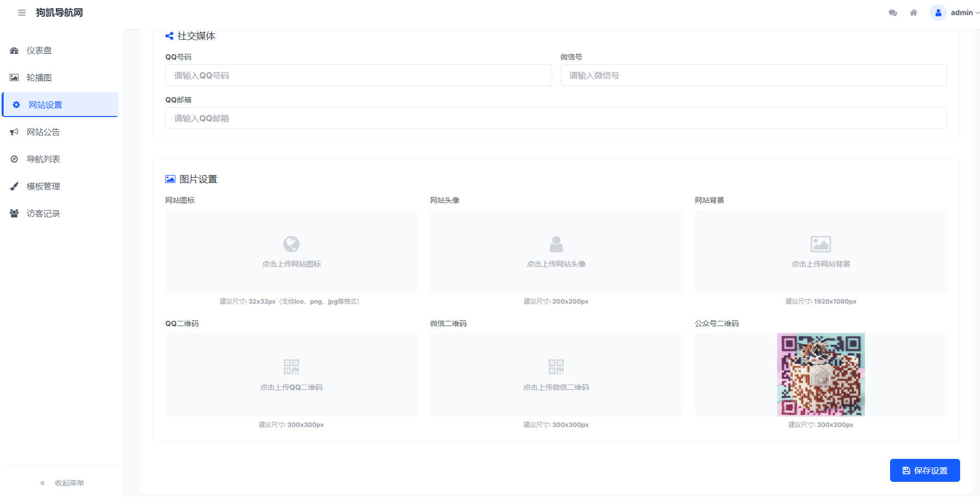Screen dimensions: 980x497
Task: Open 网站公告 announcements page
Action: pyautogui.click(x=43, y=132)
